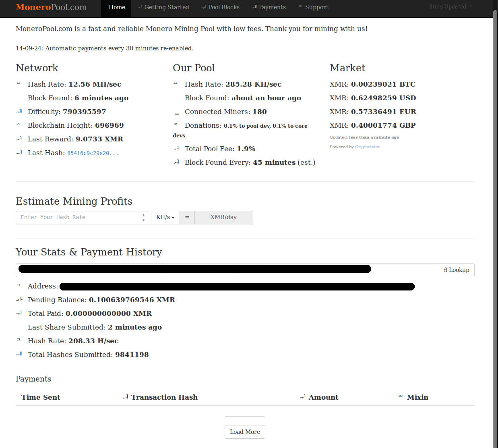The height and width of the screenshot is (448, 498).
Task: Click the blockchain height value 696969
Action: coord(110,125)
